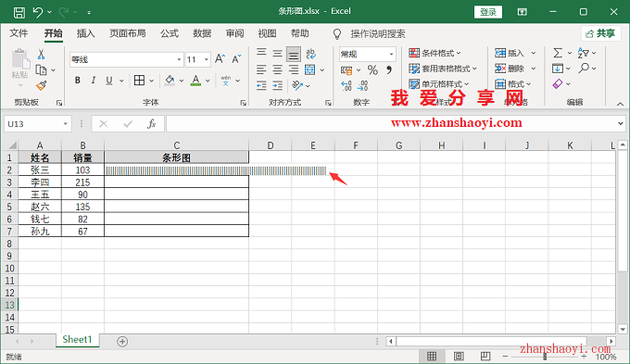Viewport: 630px width, 364px height.
Task: Center text horizontally
Action: click(x=277, y=69)
